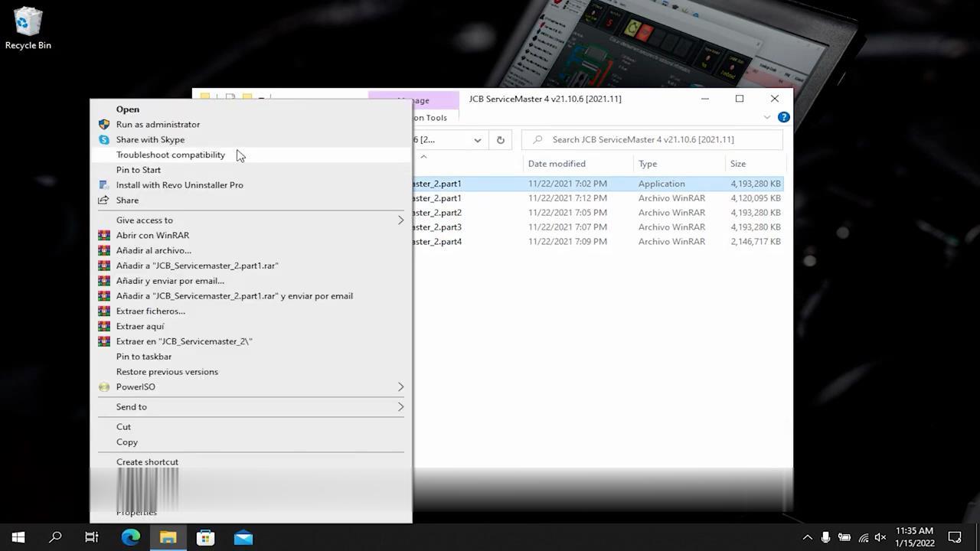
Task: Select part3 file dated 7:07 PM
Action: [x=597, y=227]
